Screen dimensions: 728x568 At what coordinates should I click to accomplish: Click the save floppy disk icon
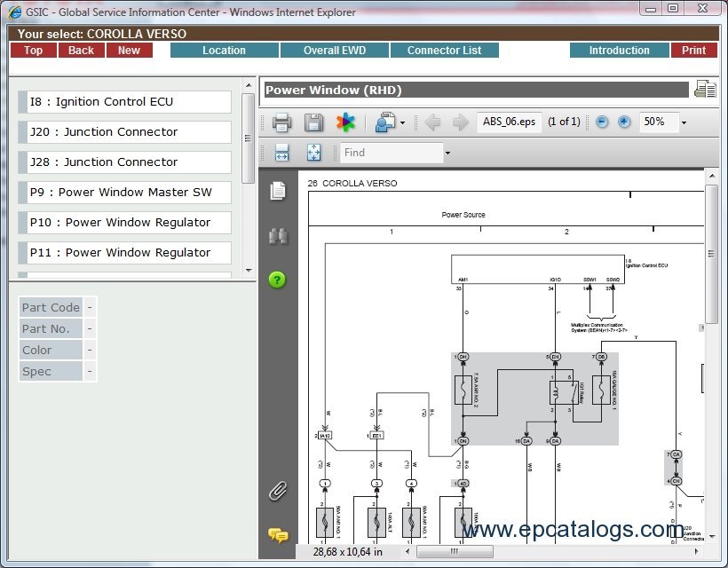[313, 122]
